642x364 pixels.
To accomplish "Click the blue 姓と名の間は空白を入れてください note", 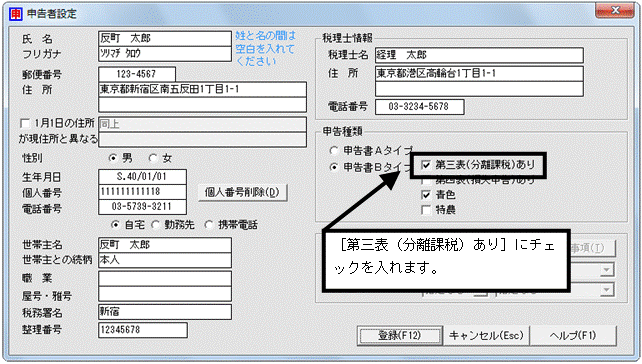I will point(265,49).
